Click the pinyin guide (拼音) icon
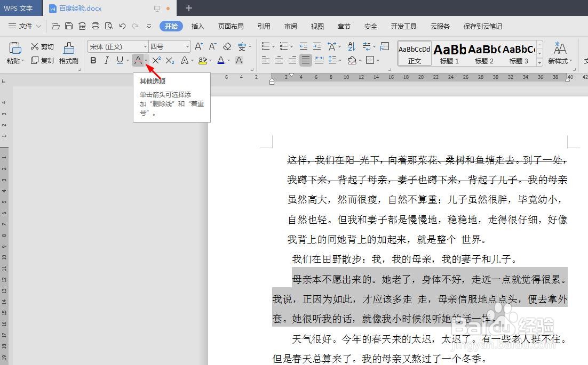This screenshot has width=588, height=365. [242, 46]
